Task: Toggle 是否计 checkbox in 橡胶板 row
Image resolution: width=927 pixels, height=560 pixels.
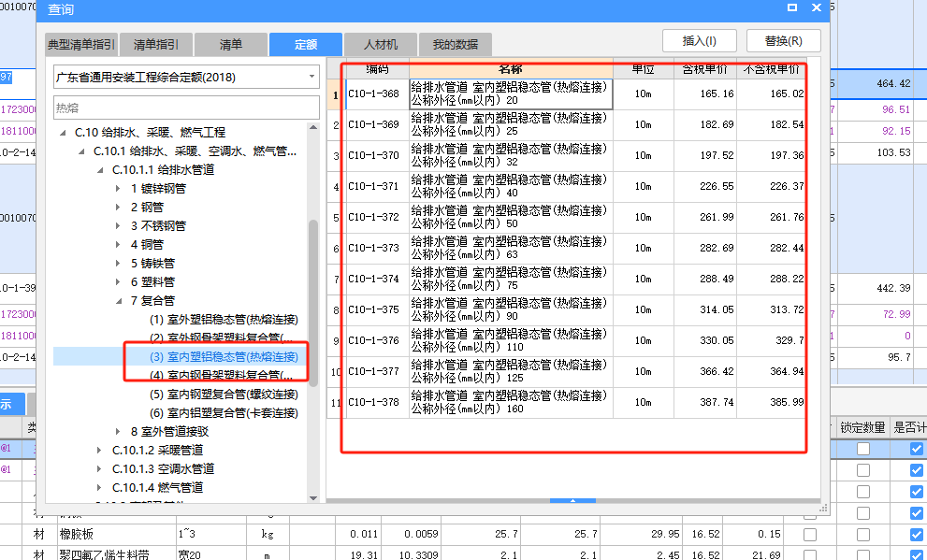Action: click(917, 535)
